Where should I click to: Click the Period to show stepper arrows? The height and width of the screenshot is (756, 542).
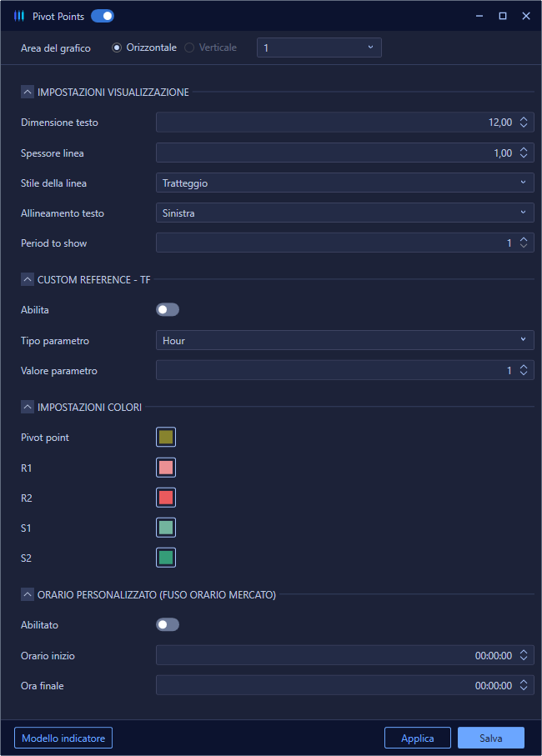[x=524, y=243]
